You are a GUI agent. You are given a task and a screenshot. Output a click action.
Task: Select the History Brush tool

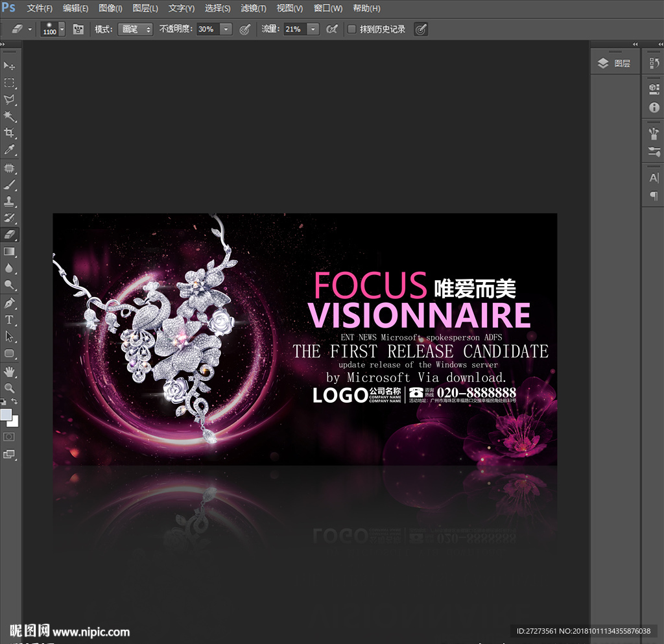[9, 218]
